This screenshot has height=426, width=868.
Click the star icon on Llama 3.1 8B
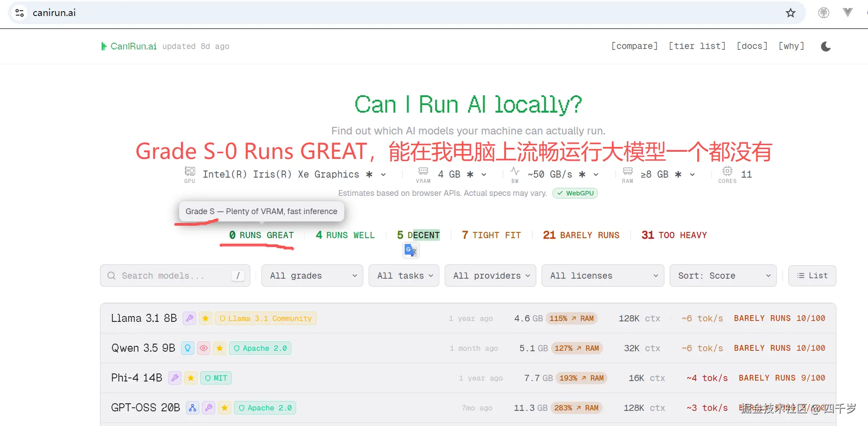tap(205, 318)
